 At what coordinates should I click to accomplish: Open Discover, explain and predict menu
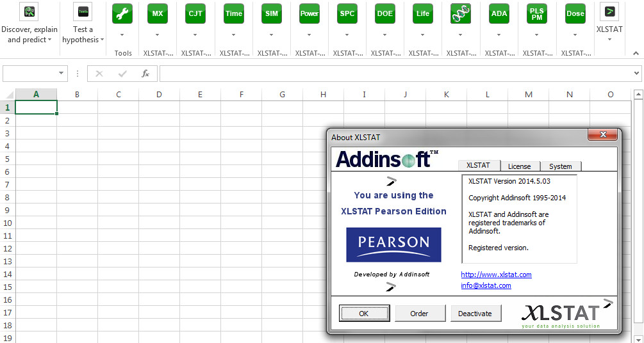tap(29, 23)
